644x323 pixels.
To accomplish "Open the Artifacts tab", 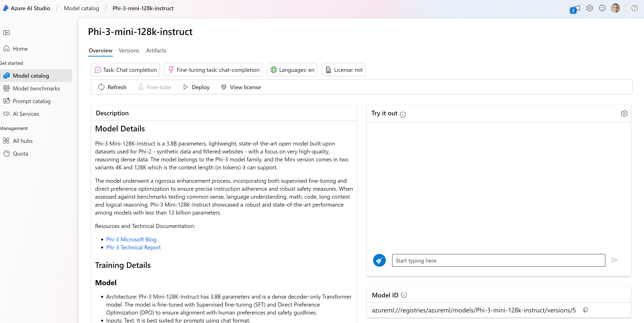I will tap(156, 50).
